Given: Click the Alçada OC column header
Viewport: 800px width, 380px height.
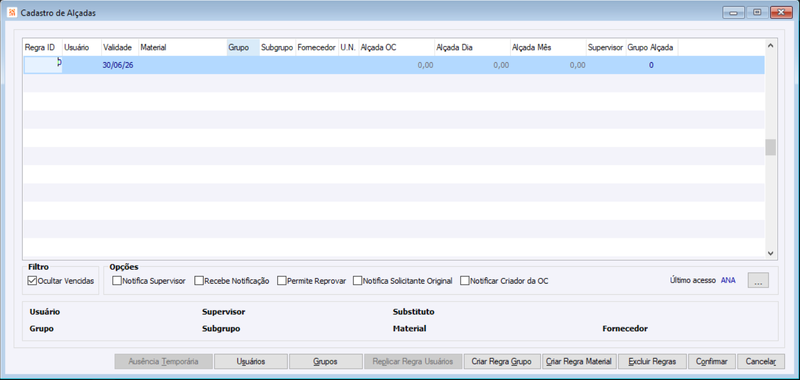Looking at the screenshot, I should 396,47.
